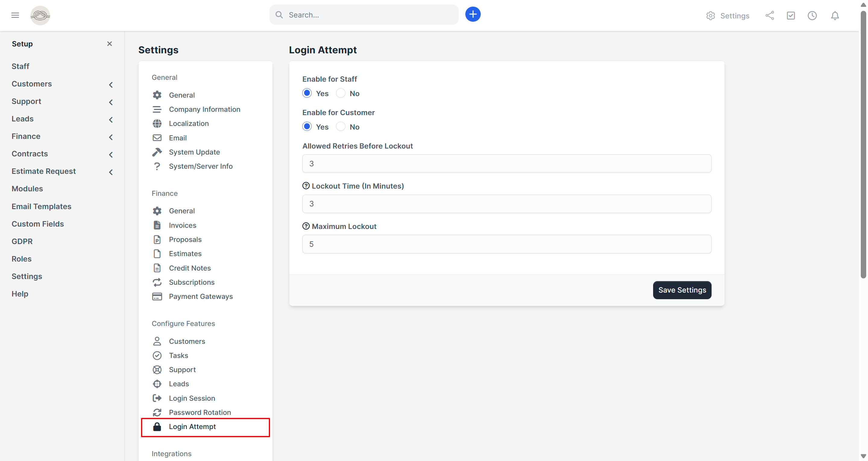Click the Lockout Time help question icon

click(306, 186)
